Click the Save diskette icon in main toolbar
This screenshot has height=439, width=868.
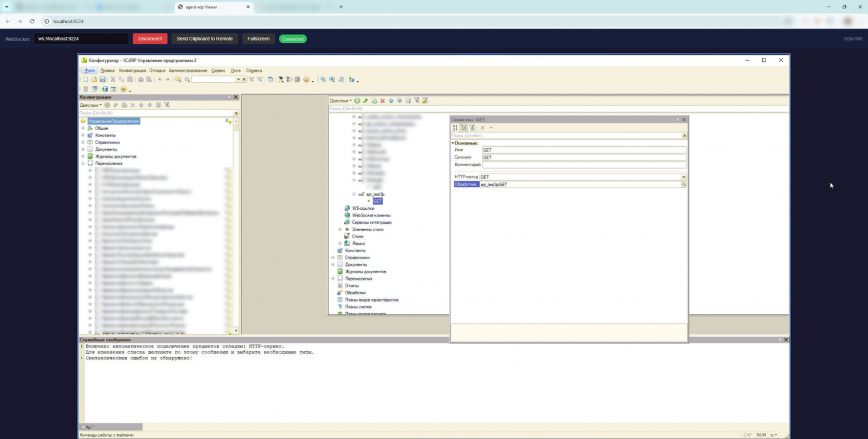103,80
